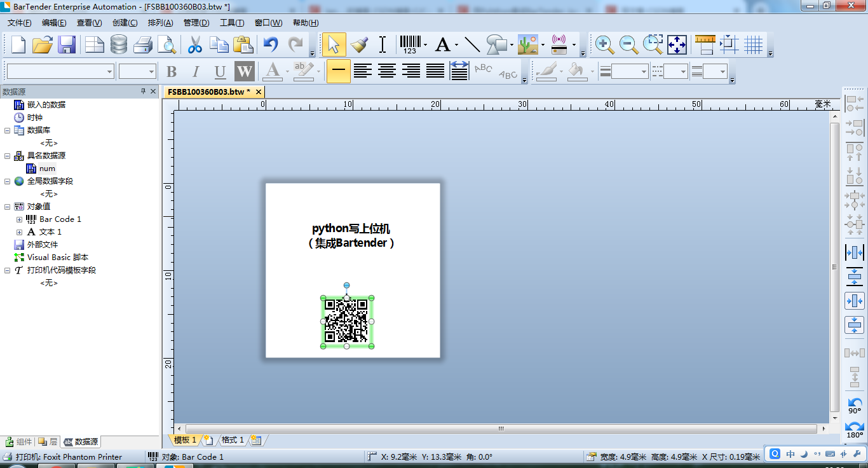Zoom out with the minus magnifier

coord(628,45)
